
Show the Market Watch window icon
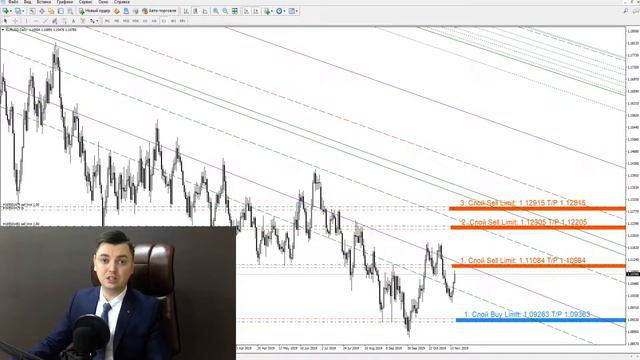tap(32, 11)
